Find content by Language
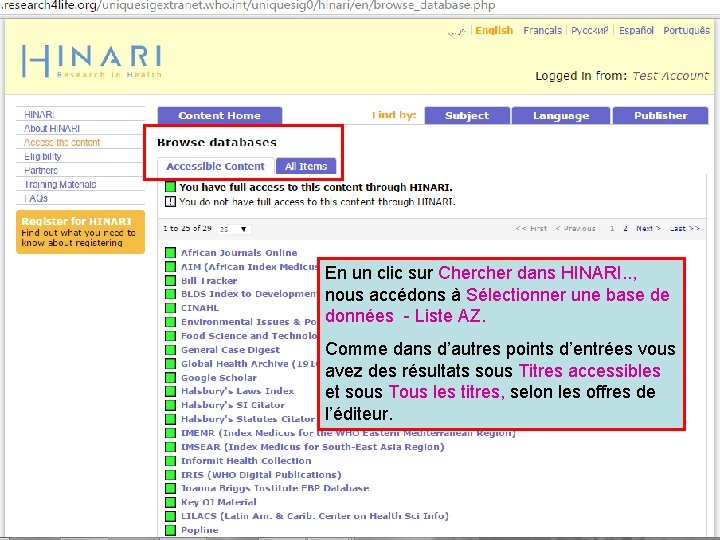The height and width of the screenshot is (540, 720). [x=561, y=116]
